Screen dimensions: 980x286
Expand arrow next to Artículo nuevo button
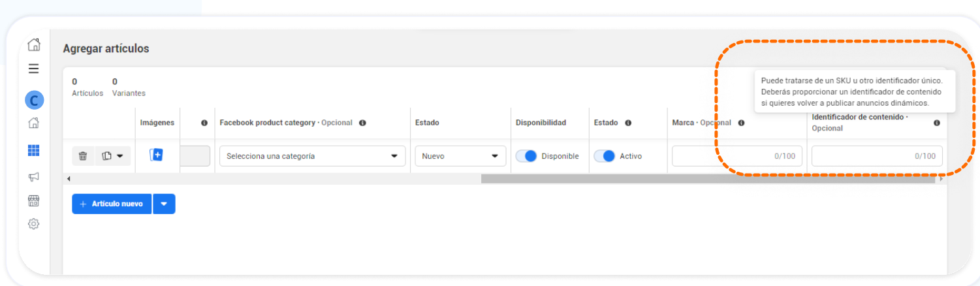tap(164, 204)
